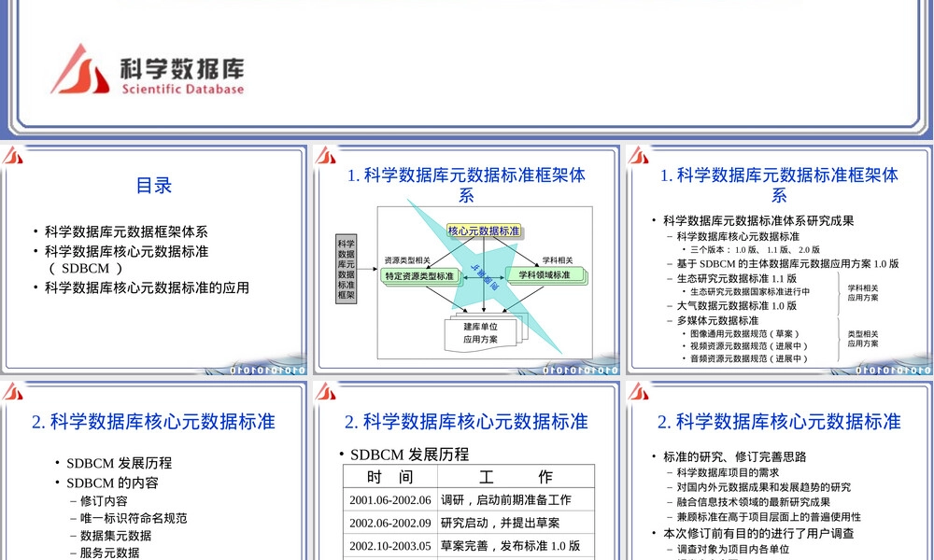This screenshot has width=934, height=560.
Task: Open the SDBCM 发展历程 timetable slide thumbnail
Action: click(466, 471)
